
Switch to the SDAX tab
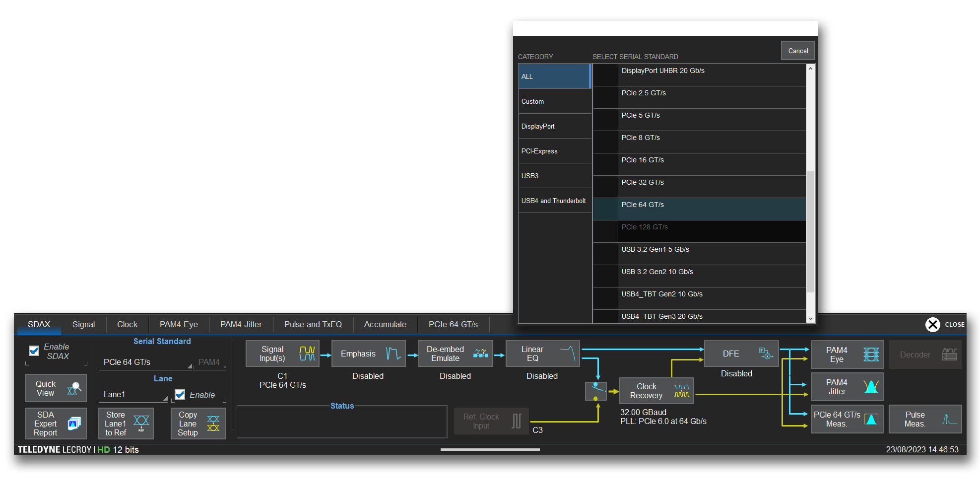click(x=39, y=324)
